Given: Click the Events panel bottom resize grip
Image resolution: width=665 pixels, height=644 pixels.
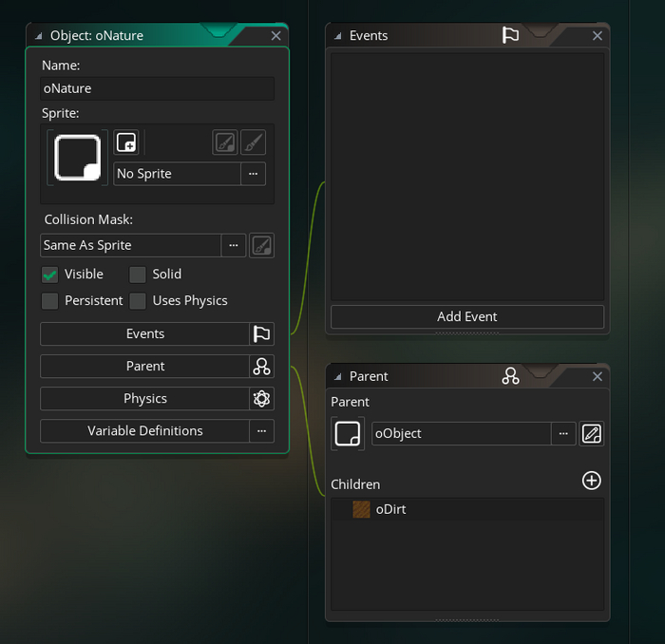Looking at the screenshot, I should pos(467,333).
